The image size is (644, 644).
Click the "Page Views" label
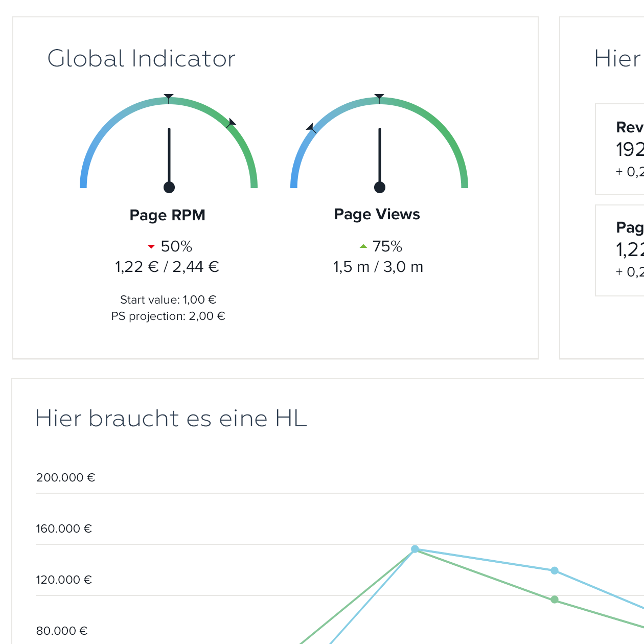coord(377,214)
